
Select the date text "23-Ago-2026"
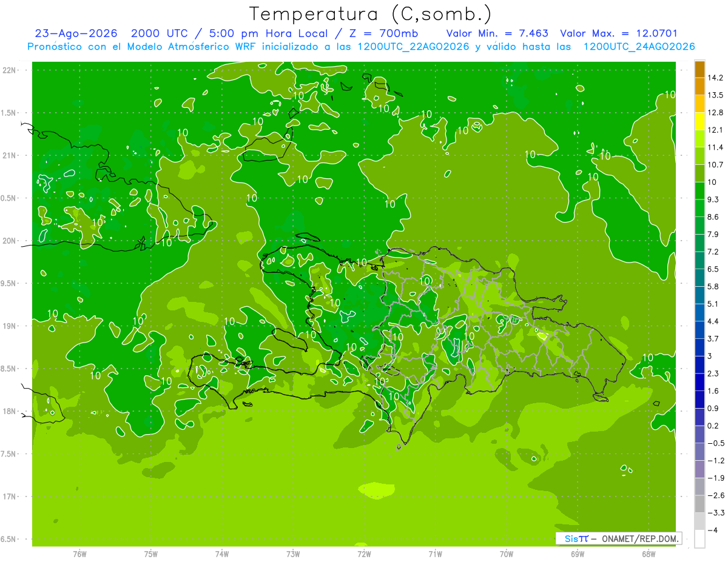point(76,34)
